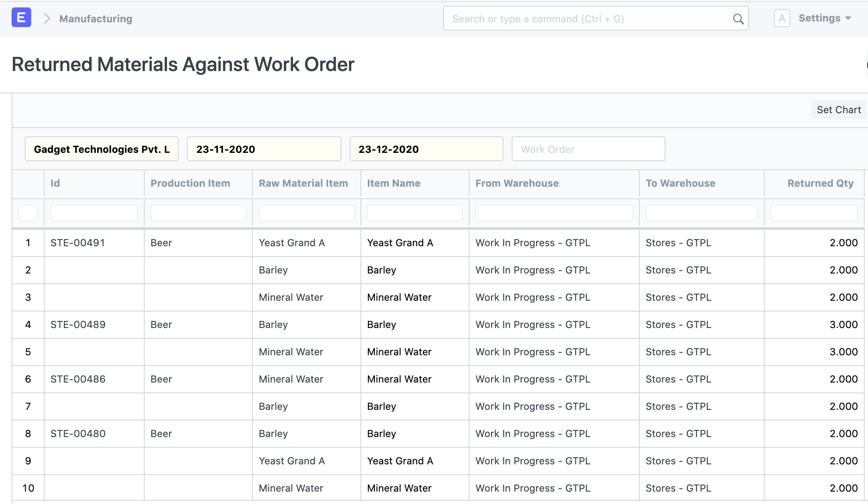868x504 pixels.
Task: Open the to-date 23-12-2020 picker
Action: (426, 149)
